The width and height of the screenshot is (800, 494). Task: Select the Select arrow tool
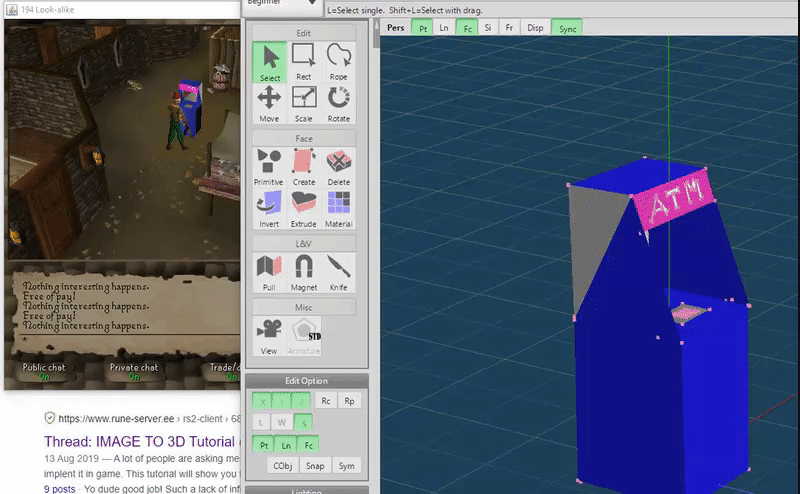point(269,62)
